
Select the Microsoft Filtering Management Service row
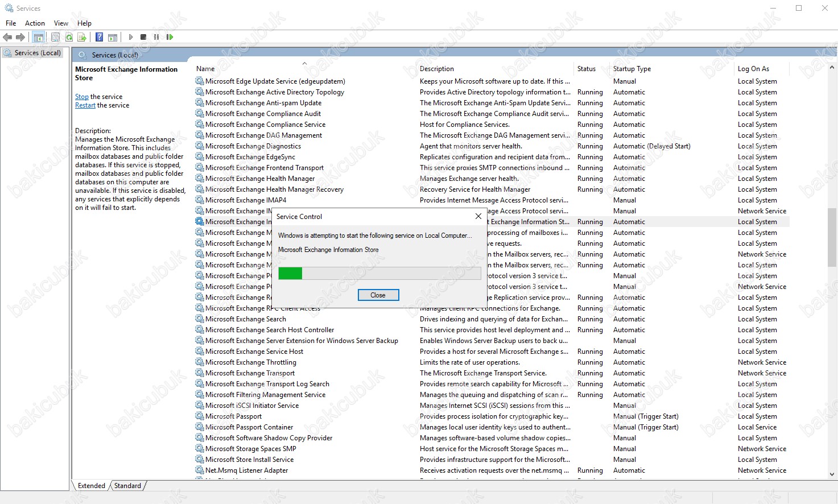[492, 395]
